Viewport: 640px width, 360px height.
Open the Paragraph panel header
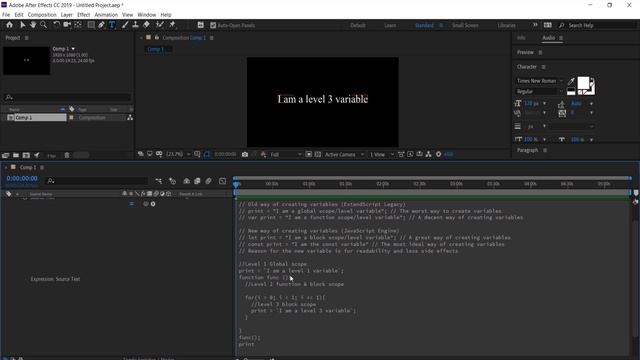[527, 150]
